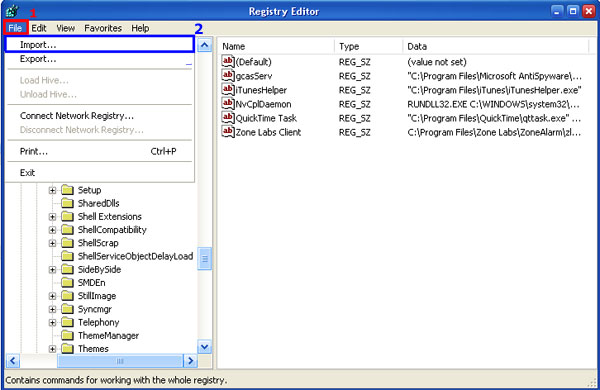600x390 pixels.
Task: Click the (Default) value string icon
Action: coord(228,61)
